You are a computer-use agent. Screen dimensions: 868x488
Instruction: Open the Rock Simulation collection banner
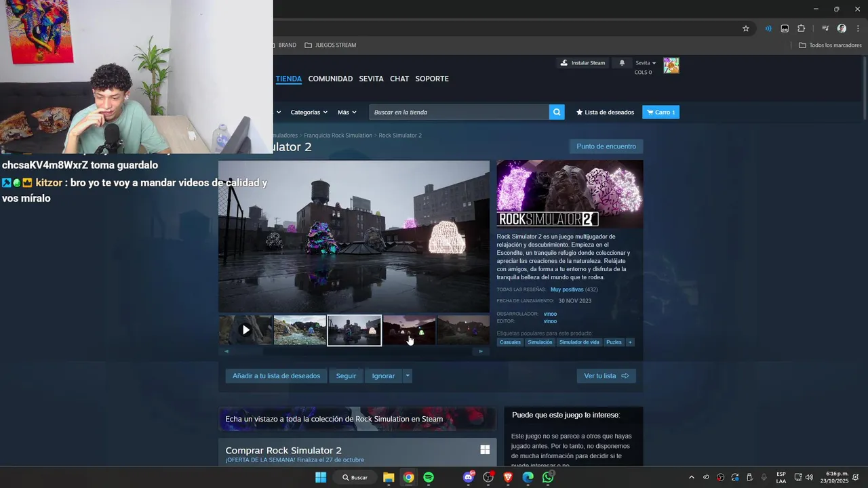click(x=357, y=419)
